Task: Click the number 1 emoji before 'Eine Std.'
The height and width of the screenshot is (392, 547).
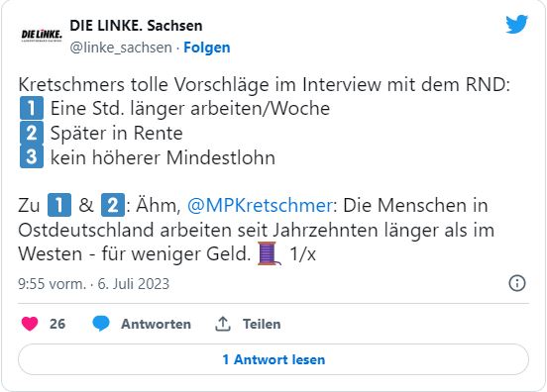Action: point(32,108)
